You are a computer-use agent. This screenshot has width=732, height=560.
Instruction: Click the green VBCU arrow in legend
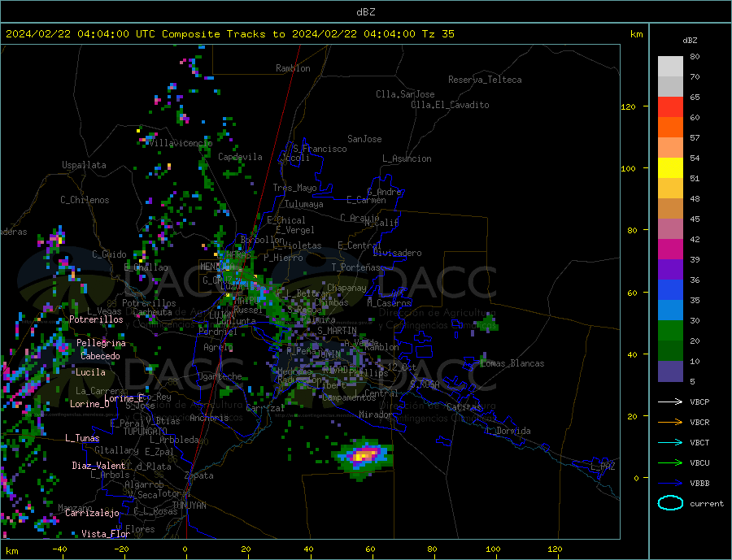[x=670, y=463]
